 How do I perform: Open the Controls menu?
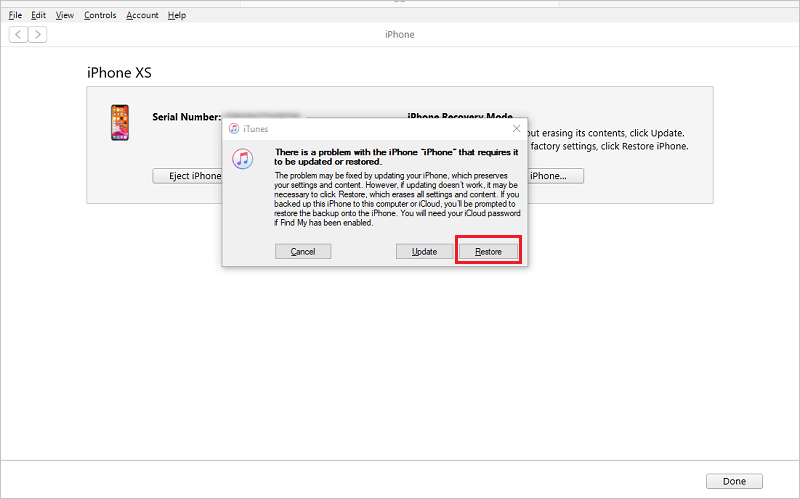point(100,15)
